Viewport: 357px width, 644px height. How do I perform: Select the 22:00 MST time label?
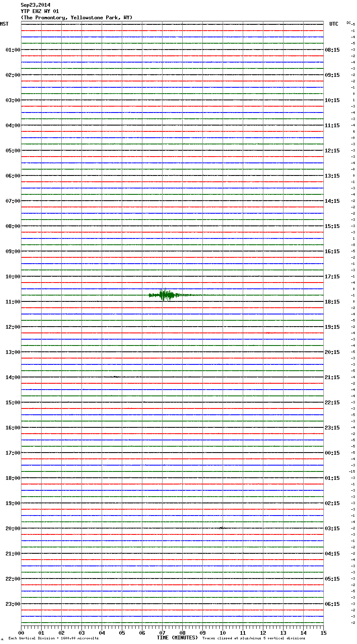pos(13,579)
